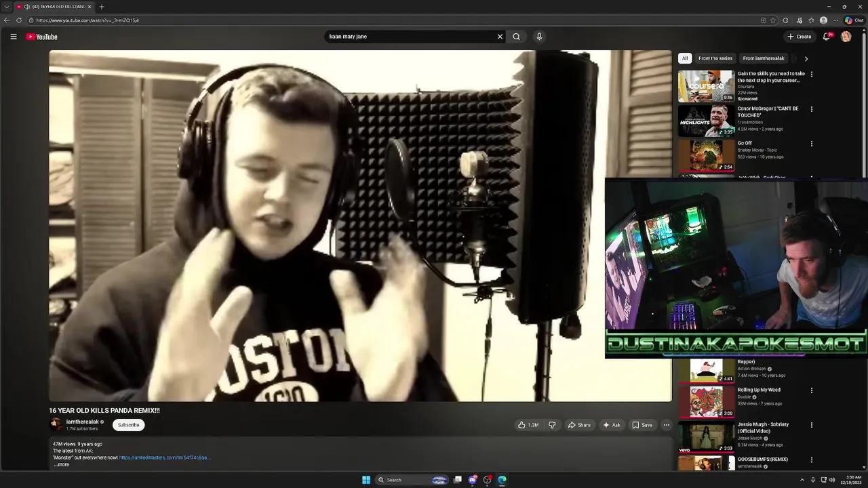Open the Coursera sponsored video thumbnail
This screenshot has height=488, width=868.
coord(706,86)
